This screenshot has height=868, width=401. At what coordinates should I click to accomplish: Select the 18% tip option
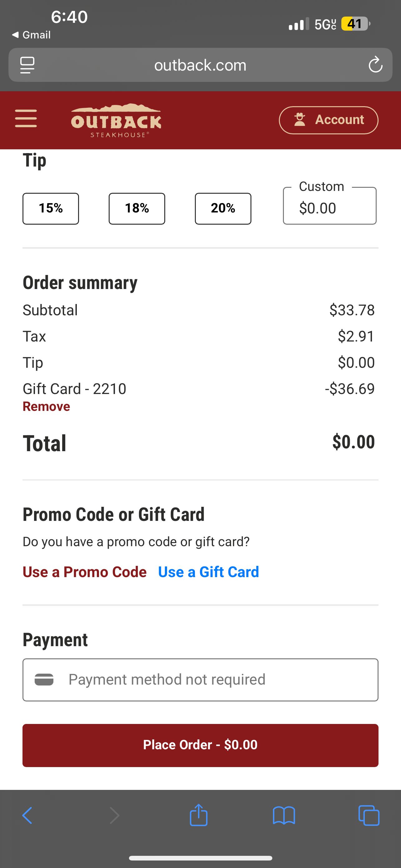pos(137,209)
